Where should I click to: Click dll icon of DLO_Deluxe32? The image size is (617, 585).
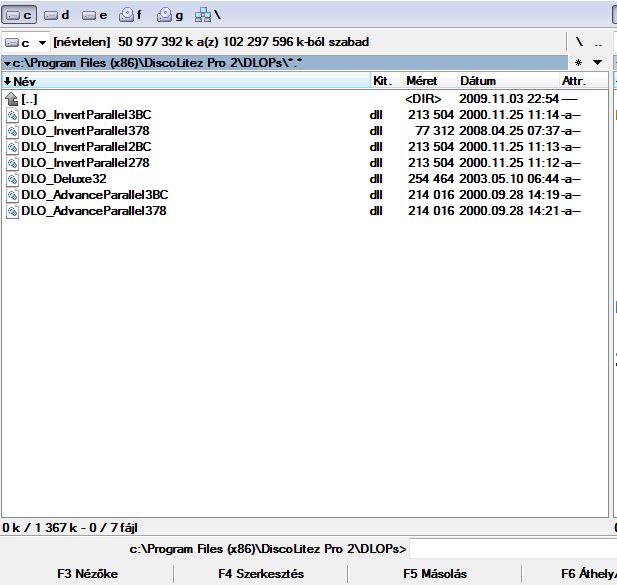(x=13, y=179)
